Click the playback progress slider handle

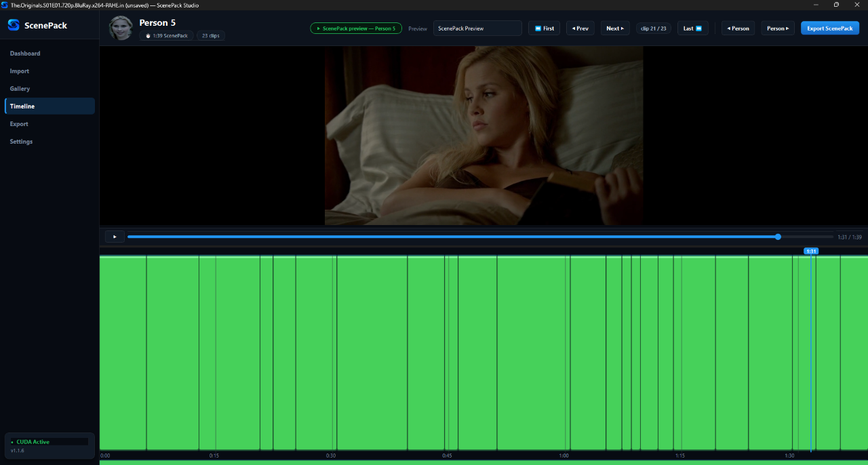click(778, 237)
